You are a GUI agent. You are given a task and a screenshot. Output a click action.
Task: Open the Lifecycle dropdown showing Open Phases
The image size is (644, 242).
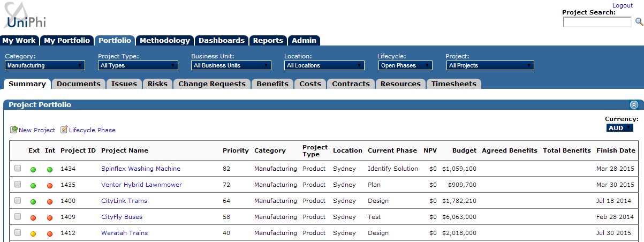405,65
